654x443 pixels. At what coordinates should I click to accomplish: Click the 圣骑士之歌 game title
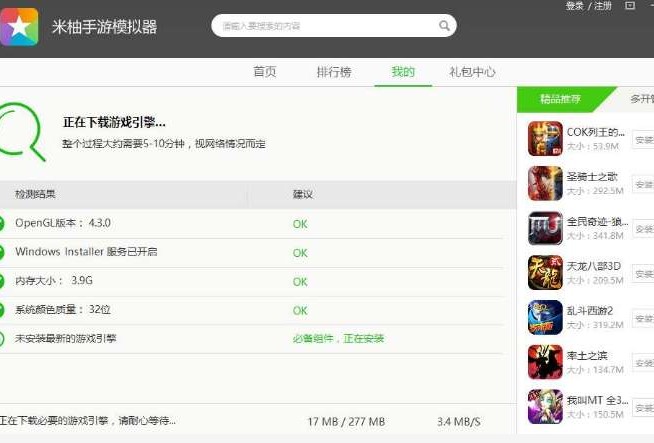(592, 177)
